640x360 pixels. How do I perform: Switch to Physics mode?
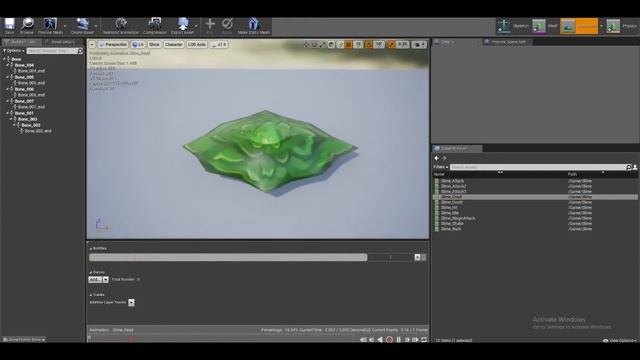click(x=622, y=26)
